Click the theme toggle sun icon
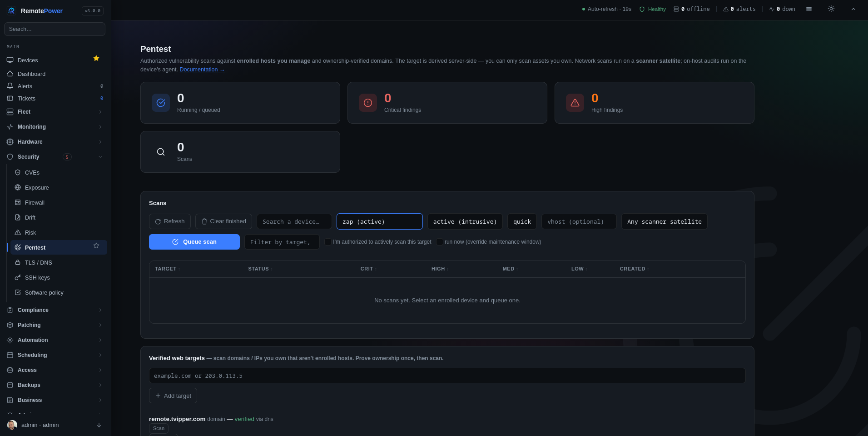The image size is (868, 436). point(831,9)
